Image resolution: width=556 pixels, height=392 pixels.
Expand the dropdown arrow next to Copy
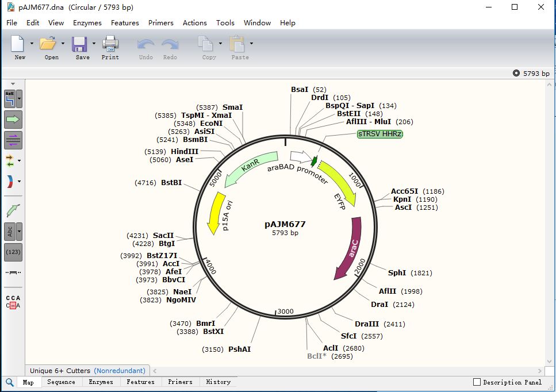220,44
